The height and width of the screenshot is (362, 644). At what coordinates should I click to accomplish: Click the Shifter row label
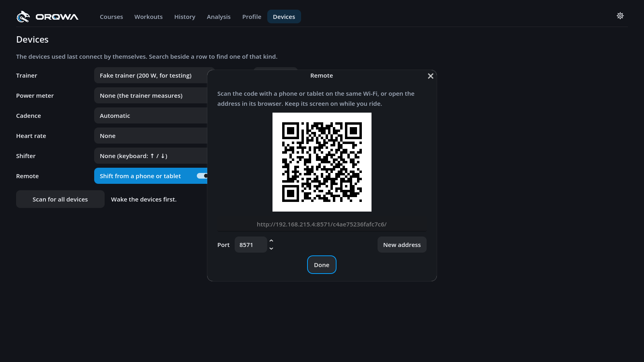coord(26,156)
